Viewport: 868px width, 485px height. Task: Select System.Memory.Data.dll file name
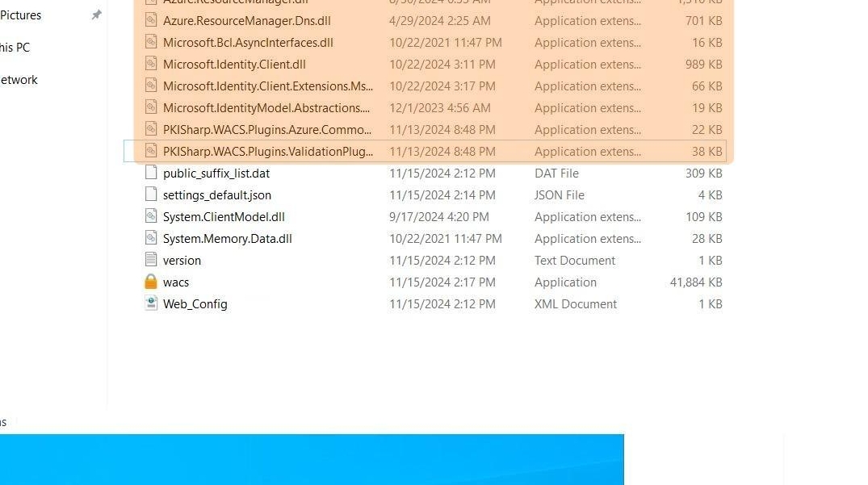228,239
